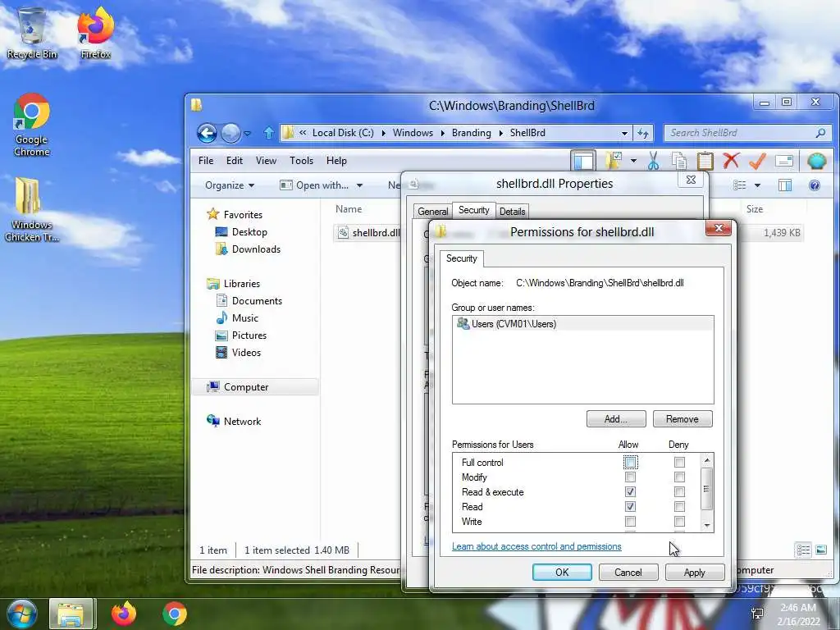Go up one folder level arrow

269,133
